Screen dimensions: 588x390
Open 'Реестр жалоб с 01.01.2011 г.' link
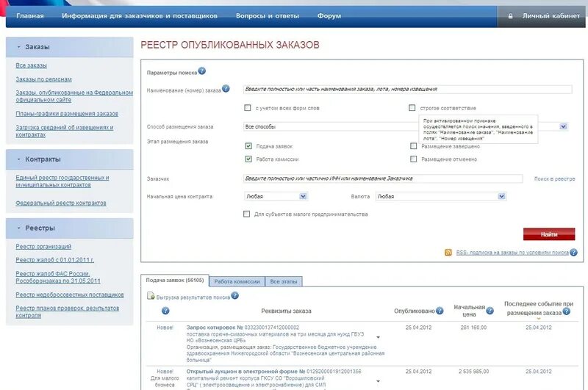54,259
